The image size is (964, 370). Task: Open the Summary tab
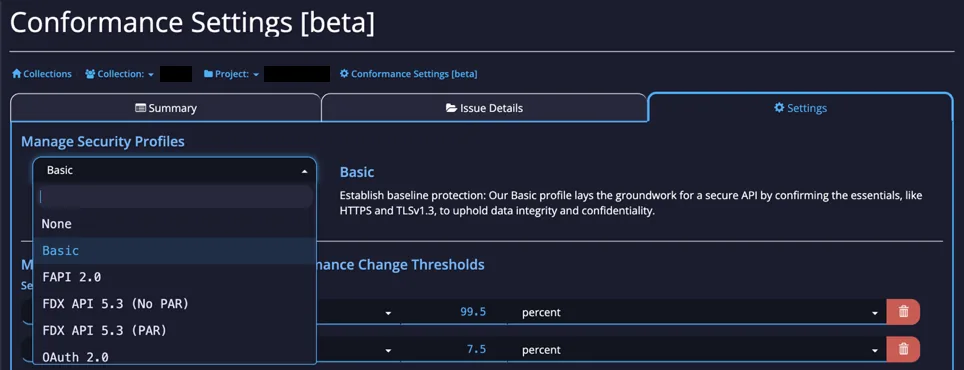point(165,108)
